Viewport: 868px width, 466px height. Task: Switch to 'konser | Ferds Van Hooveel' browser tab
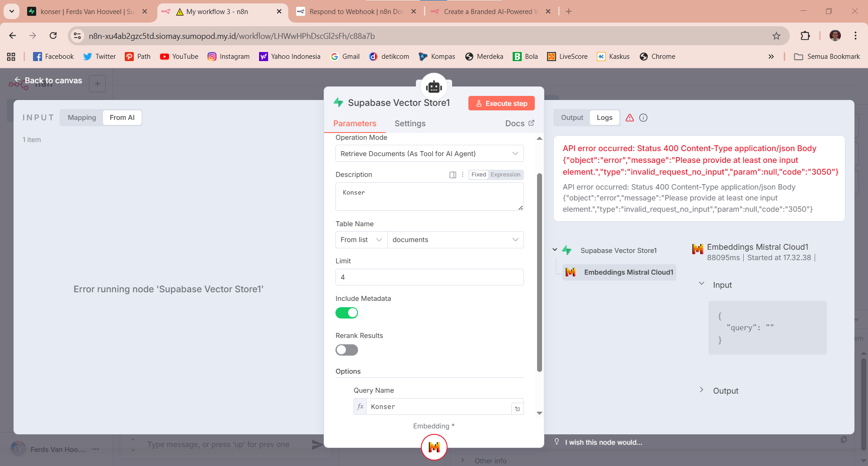pos(87,12)
